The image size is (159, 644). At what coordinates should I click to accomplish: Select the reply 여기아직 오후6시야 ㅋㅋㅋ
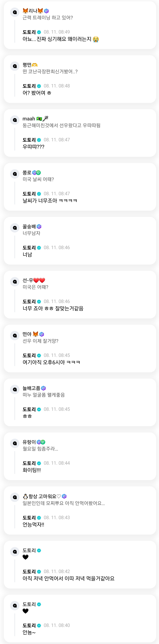click(x=51, y=363)
